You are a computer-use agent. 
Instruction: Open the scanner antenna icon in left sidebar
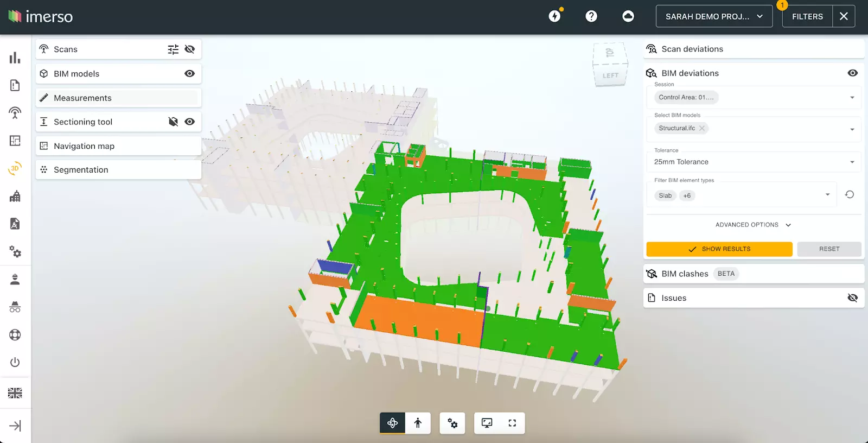coord(15,113)
